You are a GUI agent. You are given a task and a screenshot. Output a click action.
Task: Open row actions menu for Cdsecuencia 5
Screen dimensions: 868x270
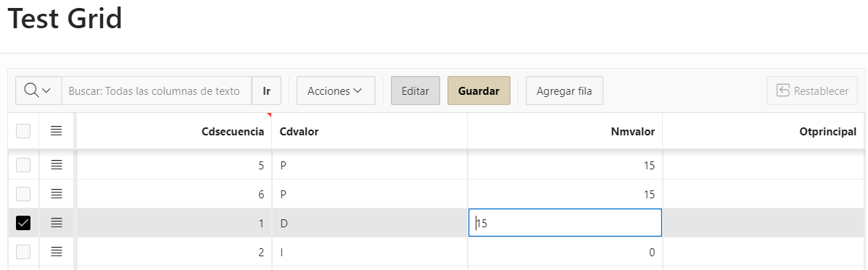coord(56,164)
